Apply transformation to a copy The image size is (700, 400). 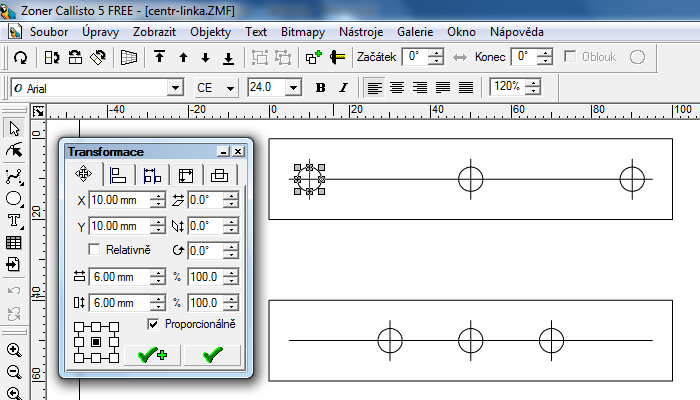coord(152,355)
